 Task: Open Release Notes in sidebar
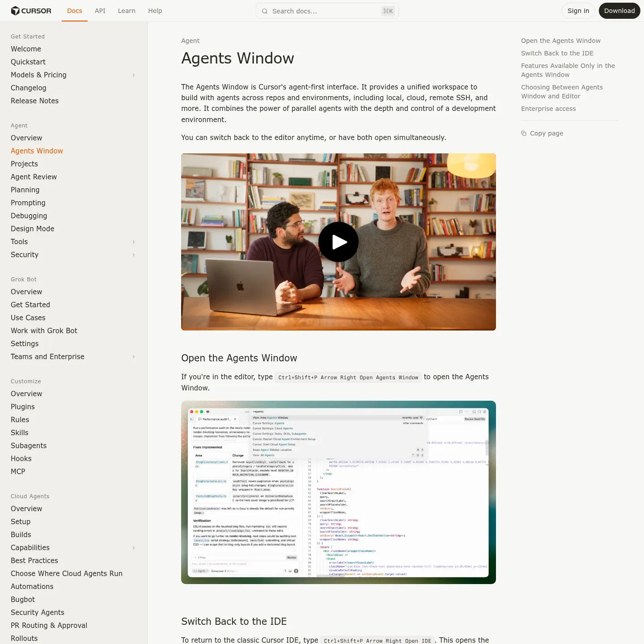[x=35, y=101]
